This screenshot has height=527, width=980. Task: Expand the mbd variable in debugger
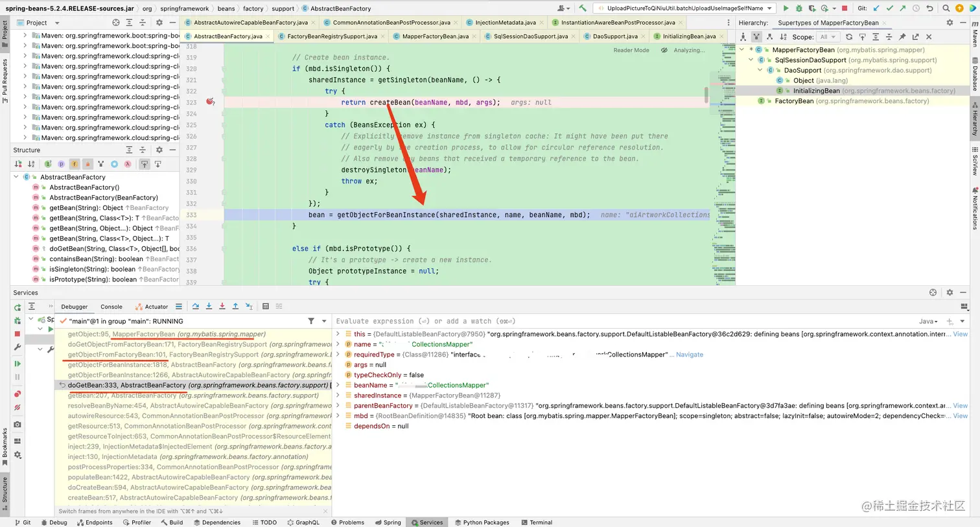(338, 416)
